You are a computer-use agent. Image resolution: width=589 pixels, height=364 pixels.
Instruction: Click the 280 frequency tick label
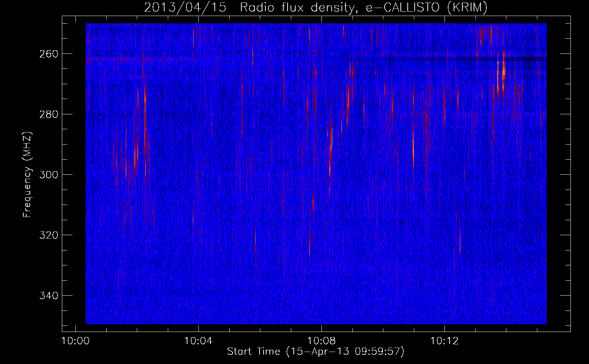pos(49,114)
